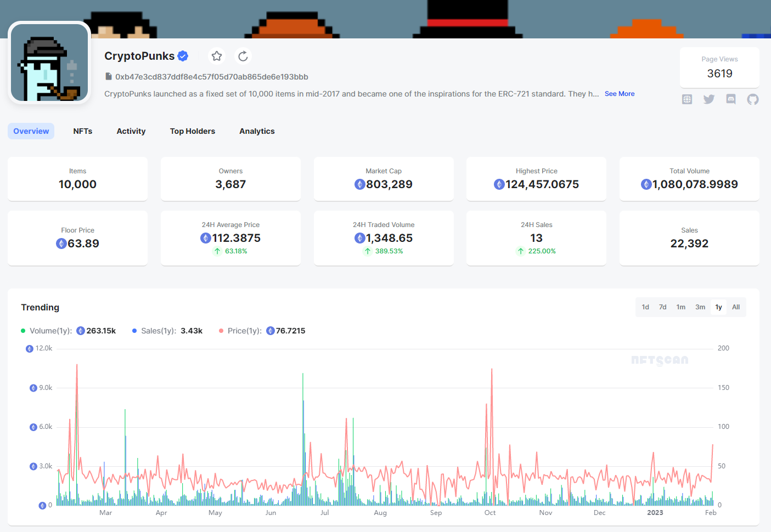Click up arrow on 24H Traded Volume
Screen dimensions: 771x532
pos(368,251)
